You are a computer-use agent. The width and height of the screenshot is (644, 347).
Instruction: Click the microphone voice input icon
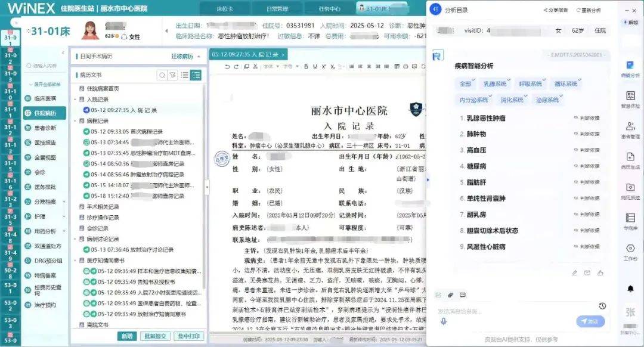tap(443, 321)
